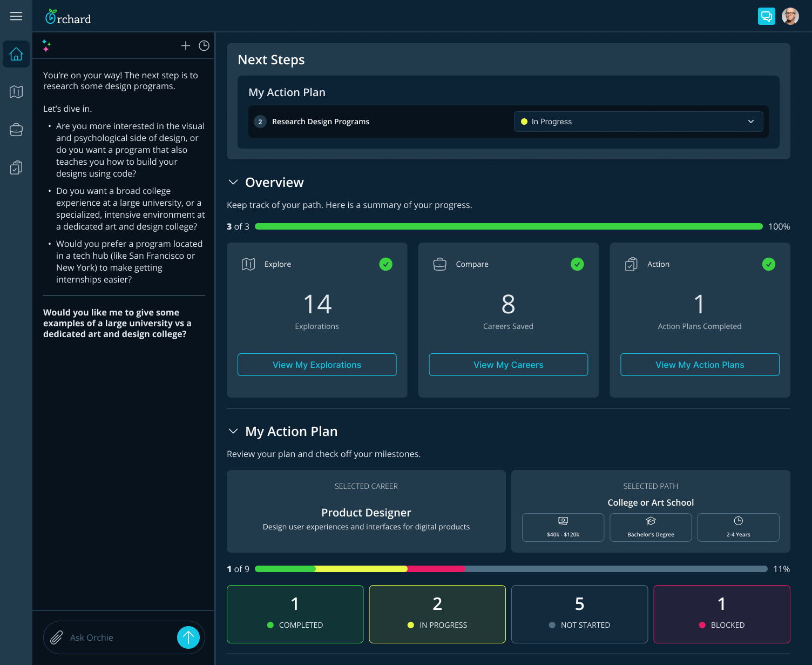Attach a file using the paperclip icon
Viewport: 812px width, 665px height.
click(x=56, y=637)
